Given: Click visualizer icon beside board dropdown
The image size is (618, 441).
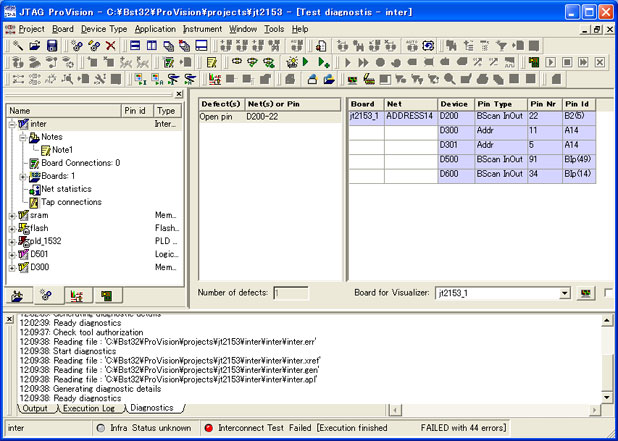Looking at the screenshot, I should point(586,293).
